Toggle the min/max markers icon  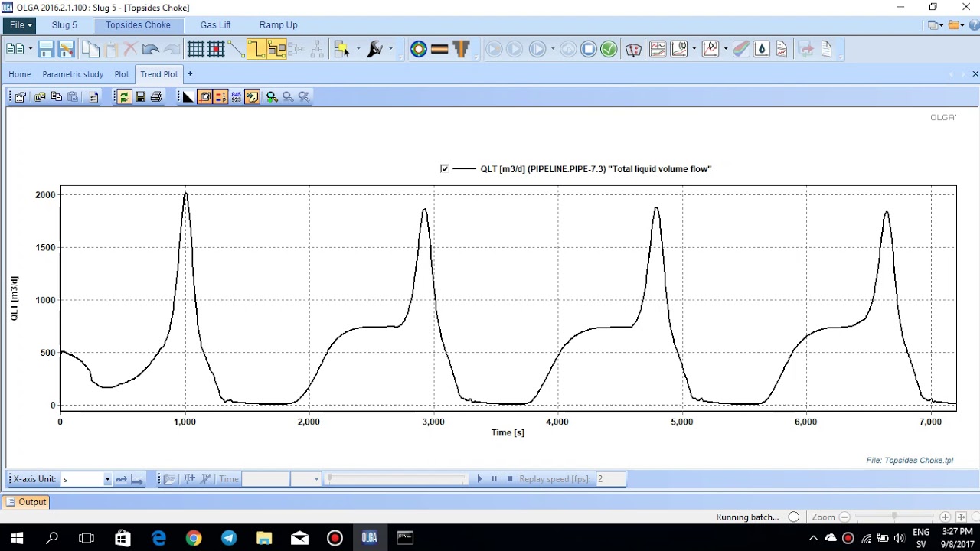click(220, 97)
